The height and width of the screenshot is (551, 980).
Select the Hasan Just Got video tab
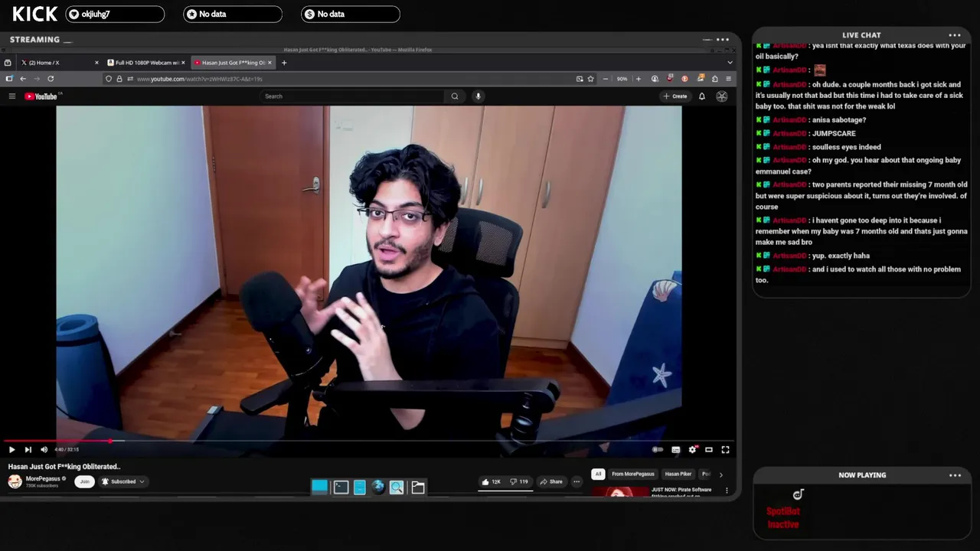pos(232,63)
